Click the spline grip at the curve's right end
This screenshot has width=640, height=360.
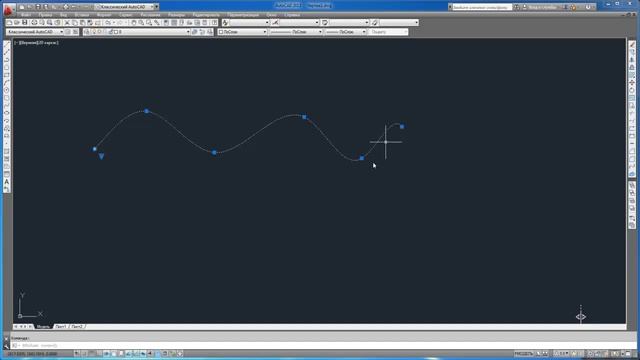(402, 127)
